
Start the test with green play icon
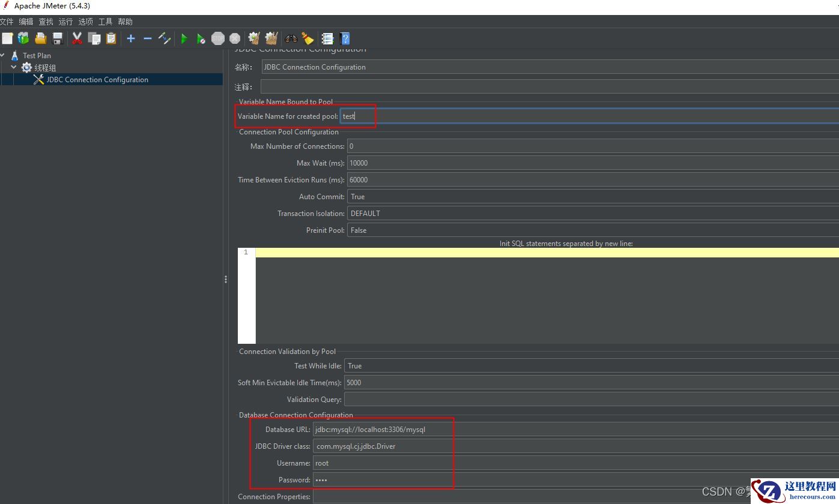click(184, 38)
